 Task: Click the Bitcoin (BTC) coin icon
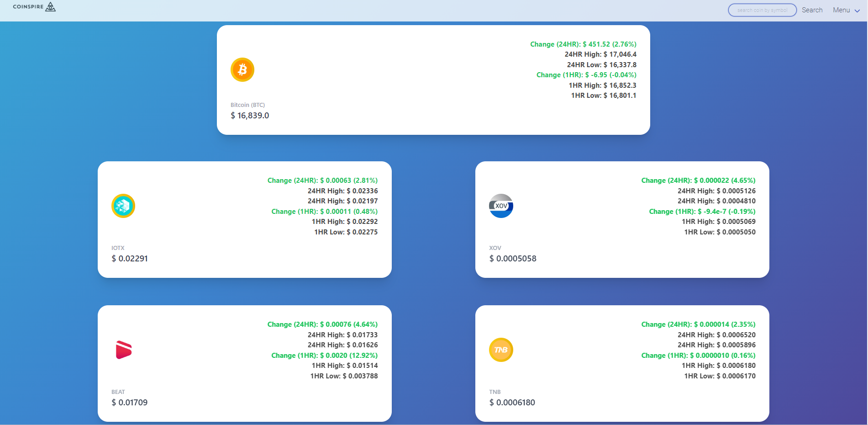(242, 70)
